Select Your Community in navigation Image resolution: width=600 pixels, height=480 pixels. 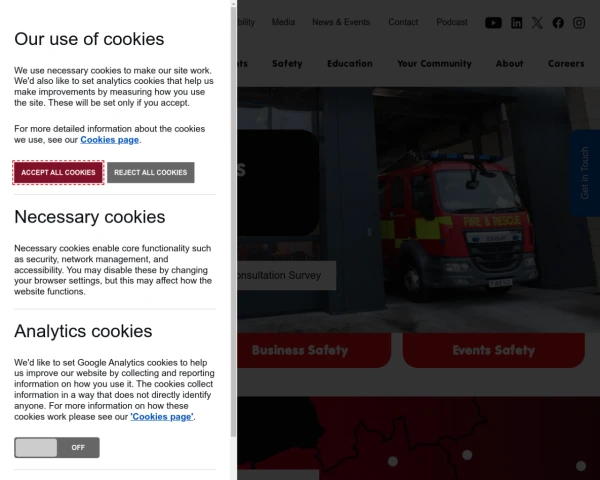click(x=434, y=64)
